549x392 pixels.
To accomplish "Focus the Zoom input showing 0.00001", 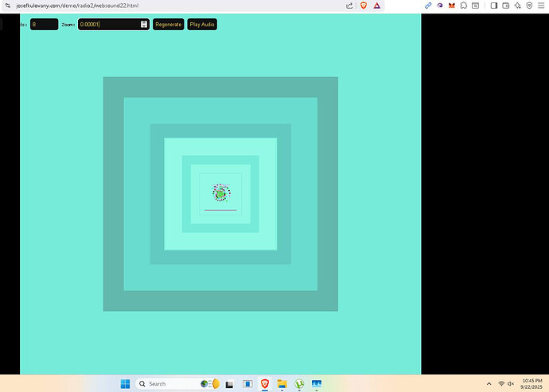I will [107, 25].
